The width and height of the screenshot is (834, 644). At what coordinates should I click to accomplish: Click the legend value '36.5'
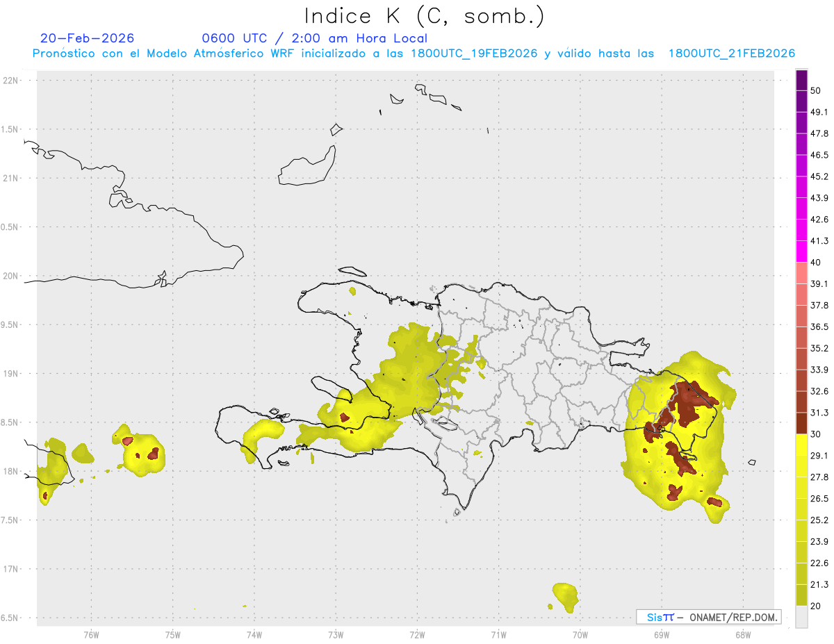819,327
